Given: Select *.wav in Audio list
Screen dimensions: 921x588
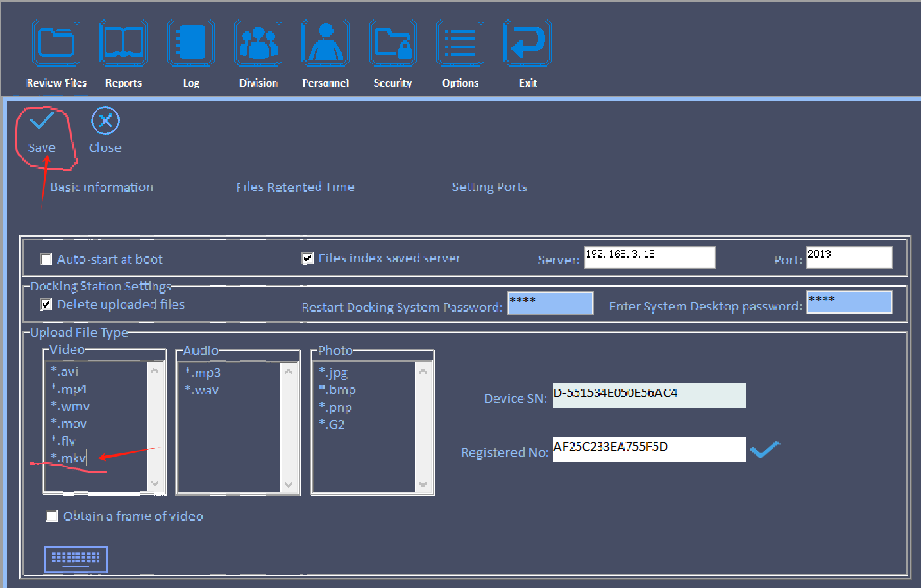Looking at the screenshot, I should 201,390.
